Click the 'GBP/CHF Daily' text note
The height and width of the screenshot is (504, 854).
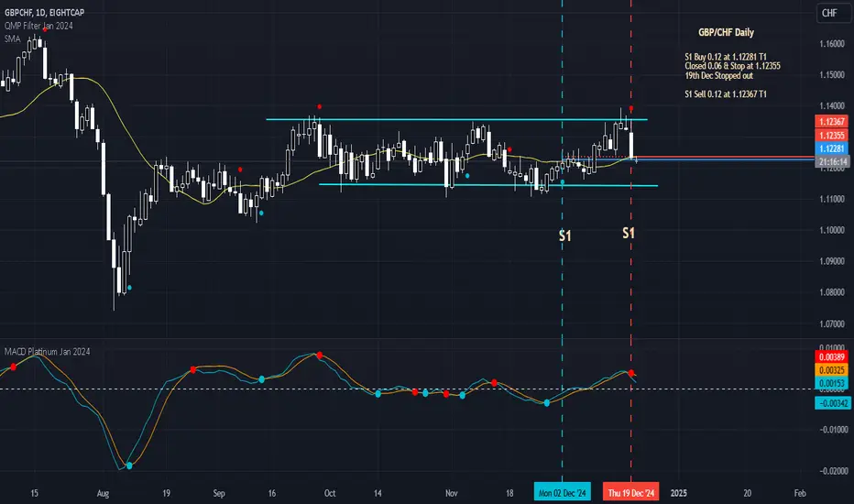pos(726,32)
